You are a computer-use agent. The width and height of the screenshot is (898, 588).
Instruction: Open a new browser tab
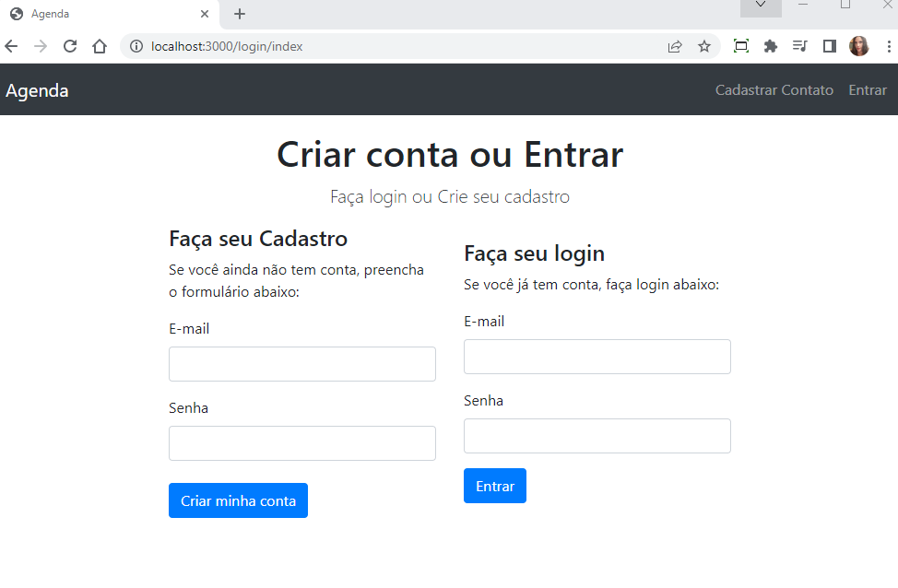point(238,13)
